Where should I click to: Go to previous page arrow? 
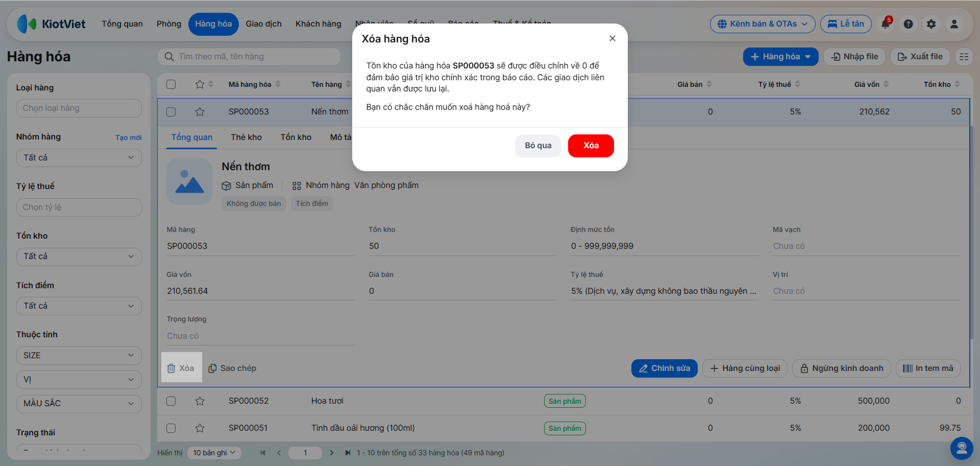279,453
